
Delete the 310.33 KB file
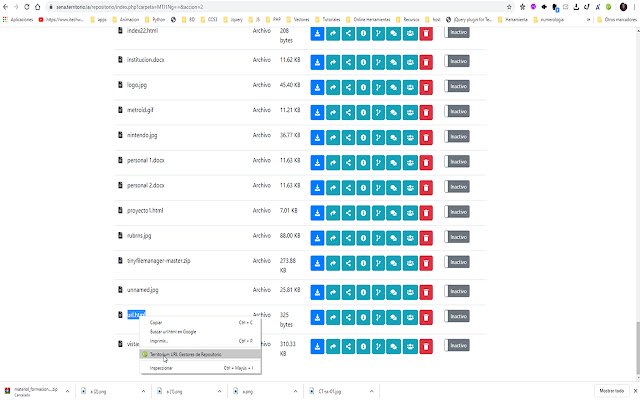tap(426, 347)
